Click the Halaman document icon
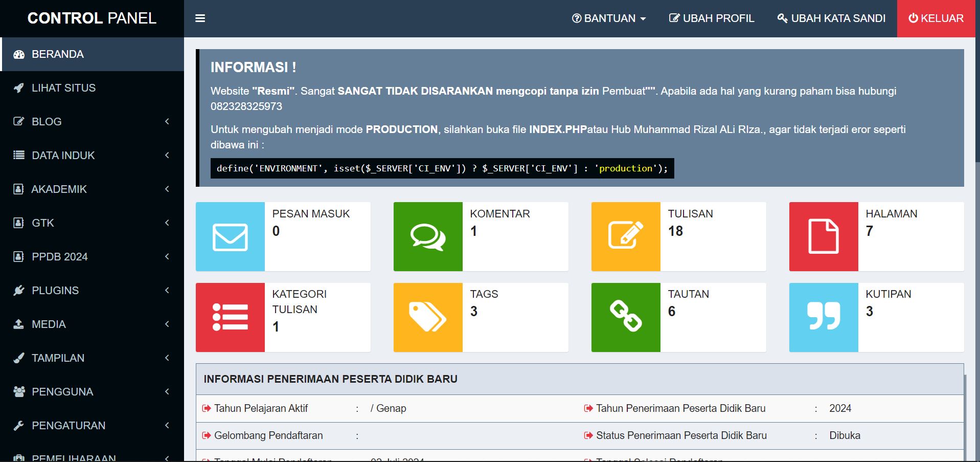The image size is (980, 462). pos(823,236)
